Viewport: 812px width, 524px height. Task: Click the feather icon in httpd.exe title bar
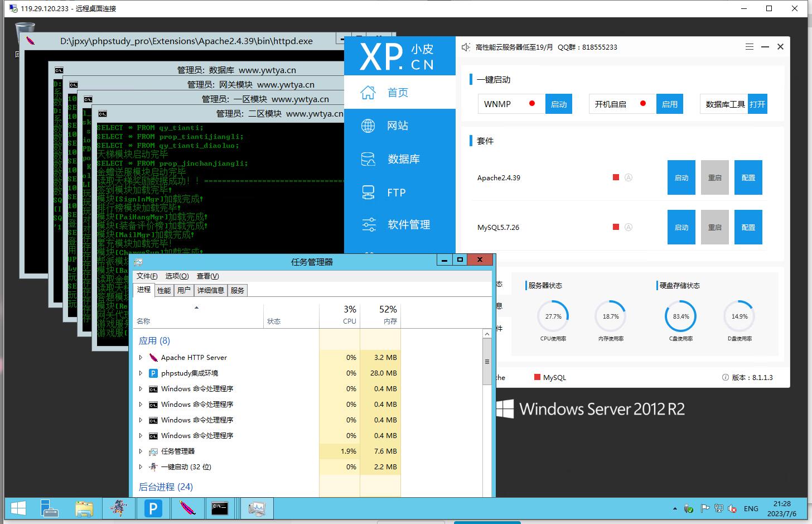click(31, 41)
